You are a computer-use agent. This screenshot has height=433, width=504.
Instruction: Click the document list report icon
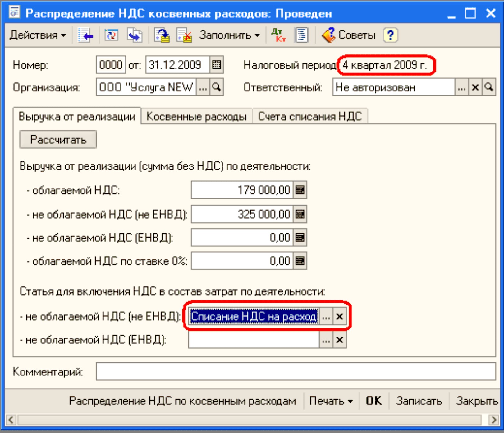301,35
